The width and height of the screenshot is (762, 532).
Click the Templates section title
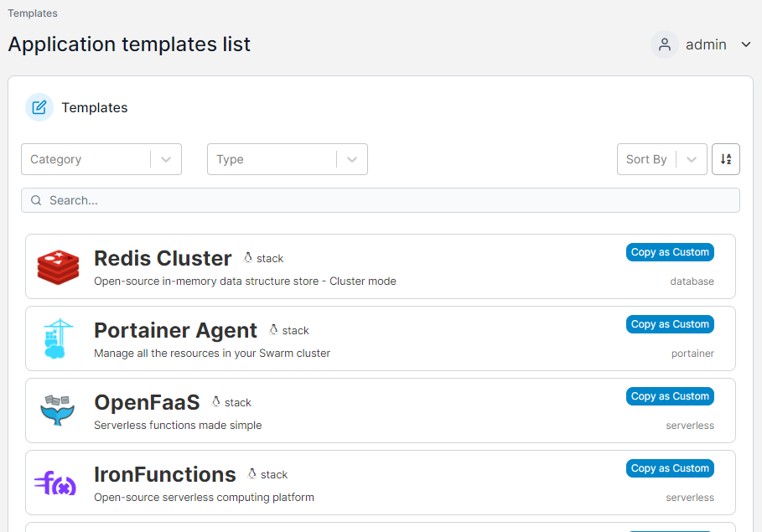click(94, 107)
